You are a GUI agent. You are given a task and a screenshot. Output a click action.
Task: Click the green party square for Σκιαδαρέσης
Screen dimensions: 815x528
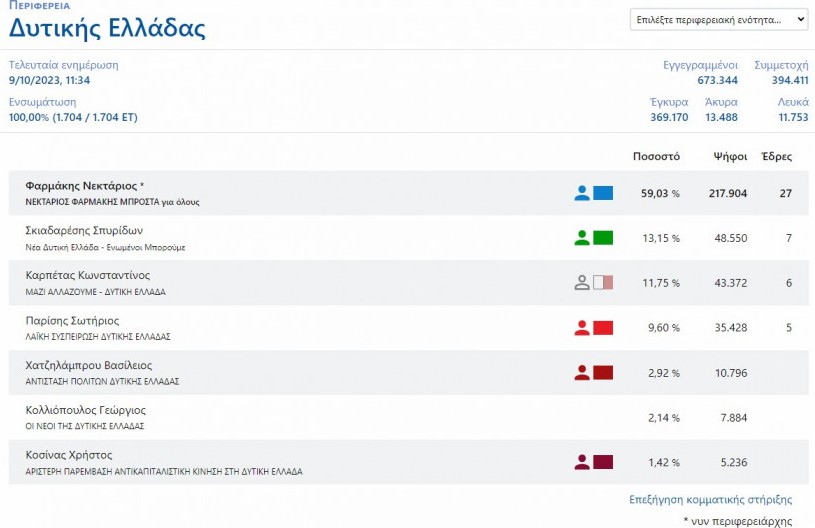(x=603, y=238)
